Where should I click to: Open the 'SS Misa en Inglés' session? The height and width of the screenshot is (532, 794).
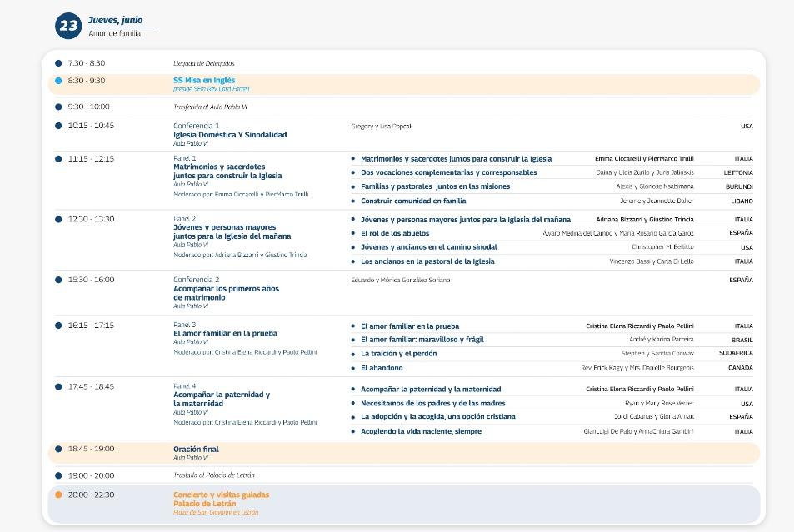point(204,81)
